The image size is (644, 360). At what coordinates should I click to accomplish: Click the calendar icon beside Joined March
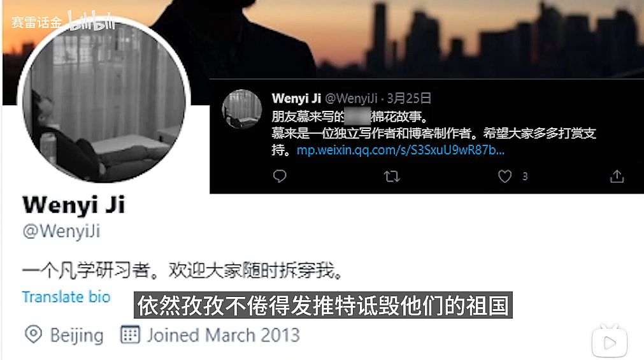[130, 334]
